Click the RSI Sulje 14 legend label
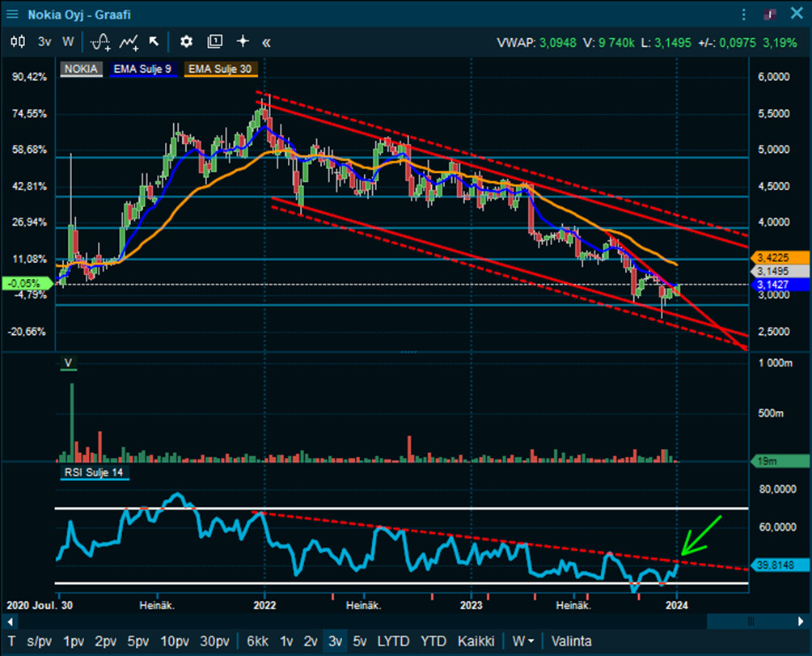 click(x=94, y=472)
